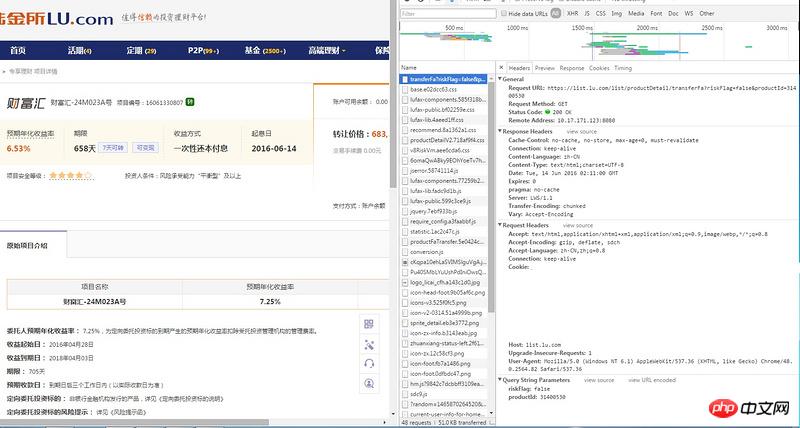Switch to the Cookies tab
The width and height of the screenshot is (800, 428).
click(599, 68)
